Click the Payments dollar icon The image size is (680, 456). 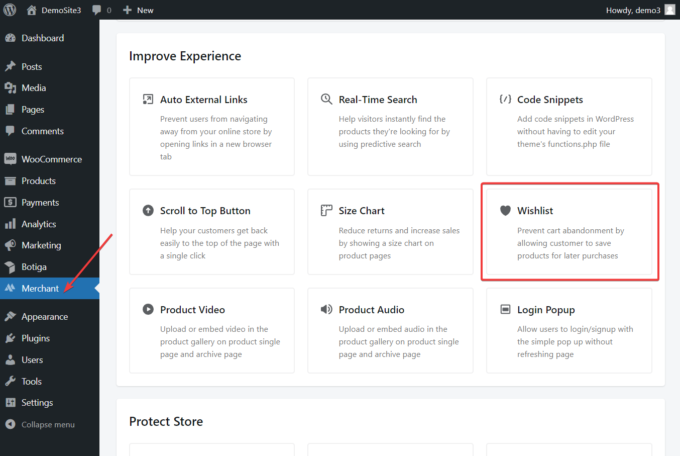(x=10, y=202)
